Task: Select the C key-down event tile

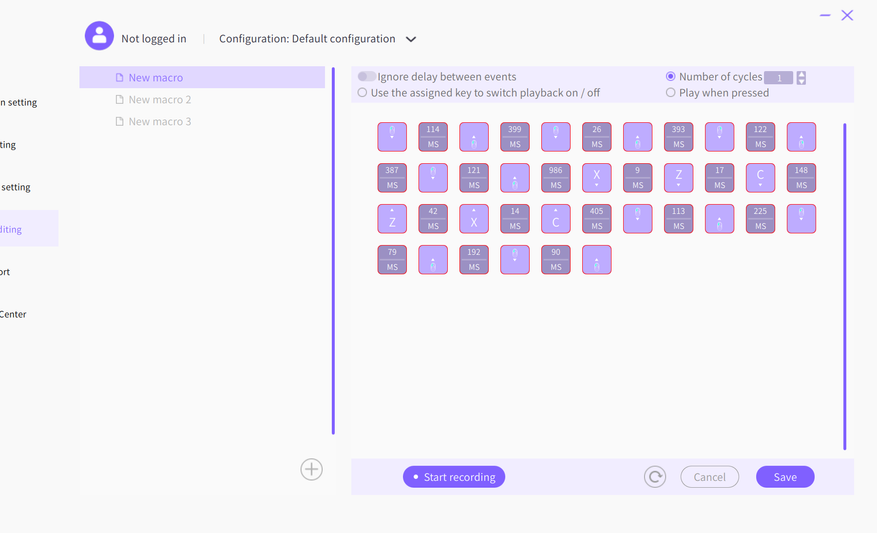Action: (760, 177)
